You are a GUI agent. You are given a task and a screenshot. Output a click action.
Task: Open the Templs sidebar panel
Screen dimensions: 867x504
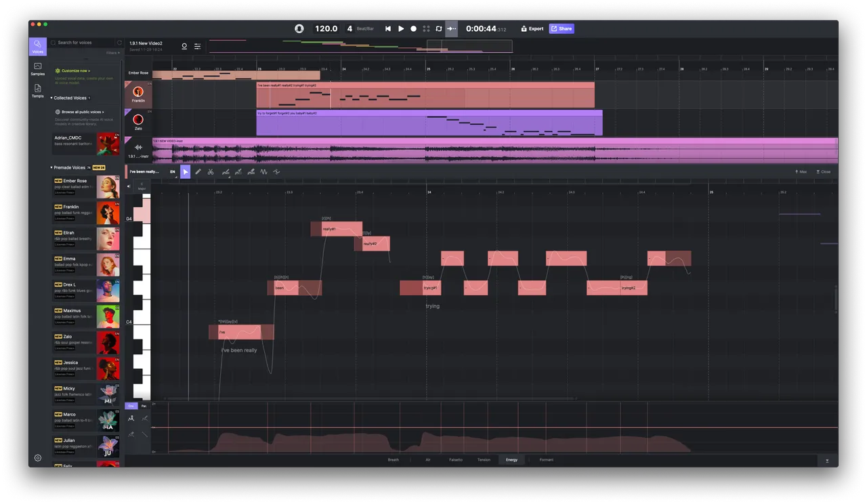(37, 91)
